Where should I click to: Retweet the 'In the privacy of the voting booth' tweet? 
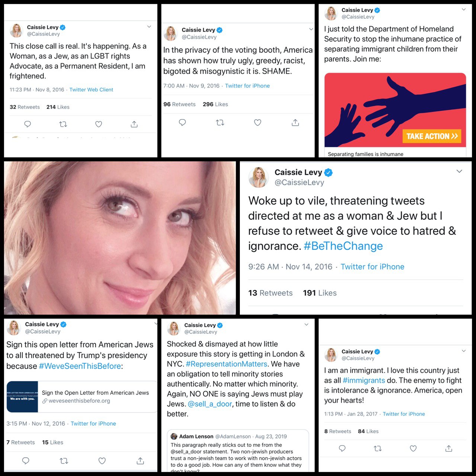[x=220, y=122]
